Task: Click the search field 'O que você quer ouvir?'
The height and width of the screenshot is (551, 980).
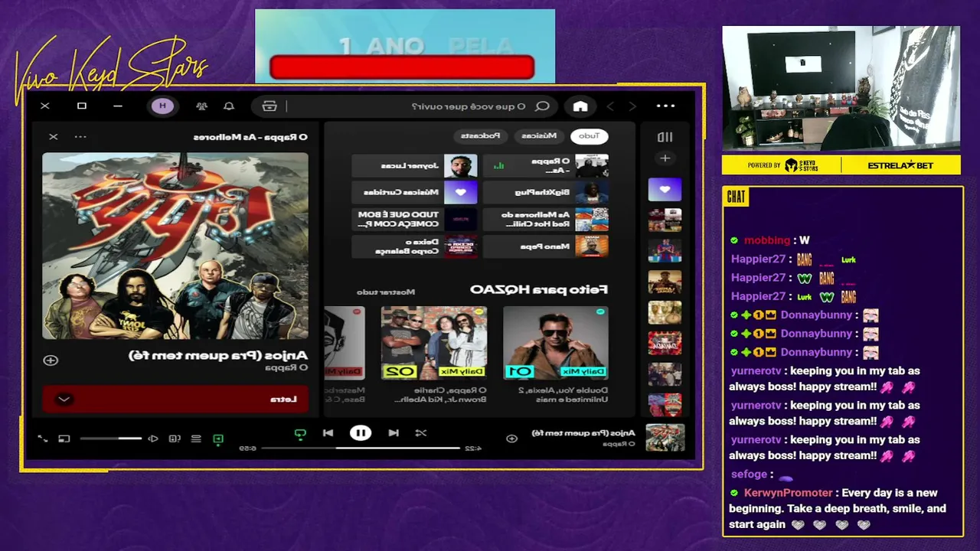Action: tap(469, 106)
